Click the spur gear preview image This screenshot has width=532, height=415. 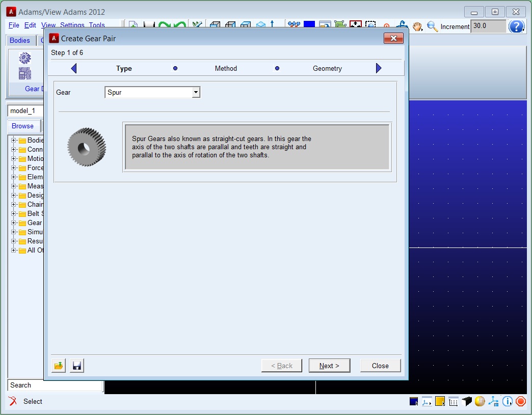(x=87, y=147)
